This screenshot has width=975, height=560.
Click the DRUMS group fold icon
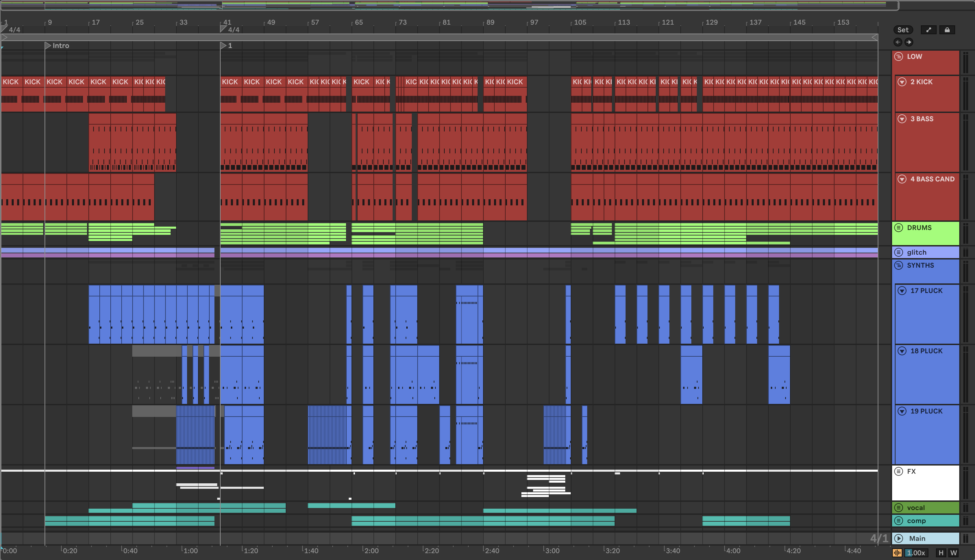click(x=898, y=228)
